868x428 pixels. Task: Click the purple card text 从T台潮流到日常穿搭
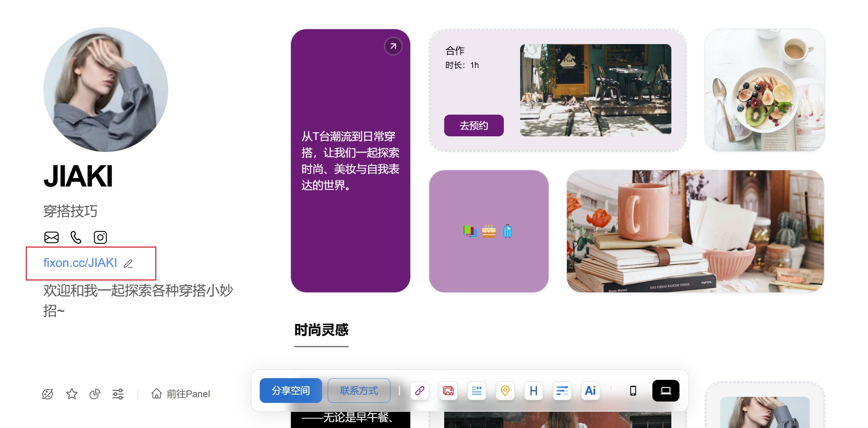pyautogui.click(x=350, y=161)
